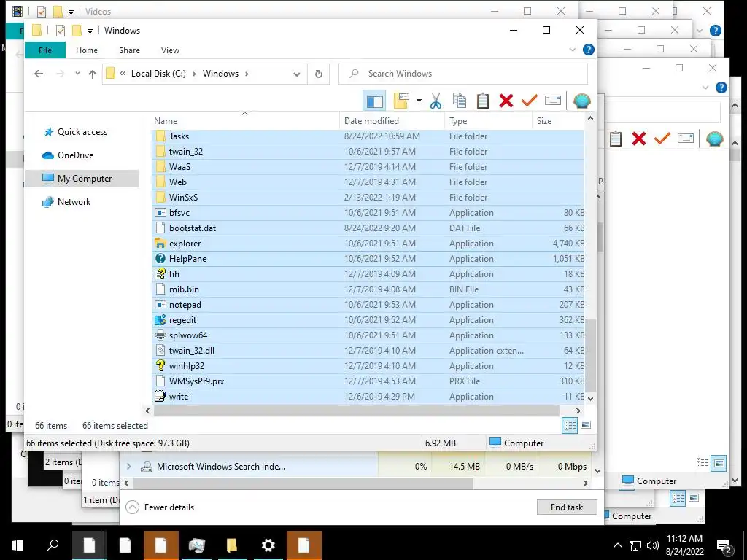Collapse the ribbon with chevron arrow
Screen dimensions: 747x560
tap(572, 50)
